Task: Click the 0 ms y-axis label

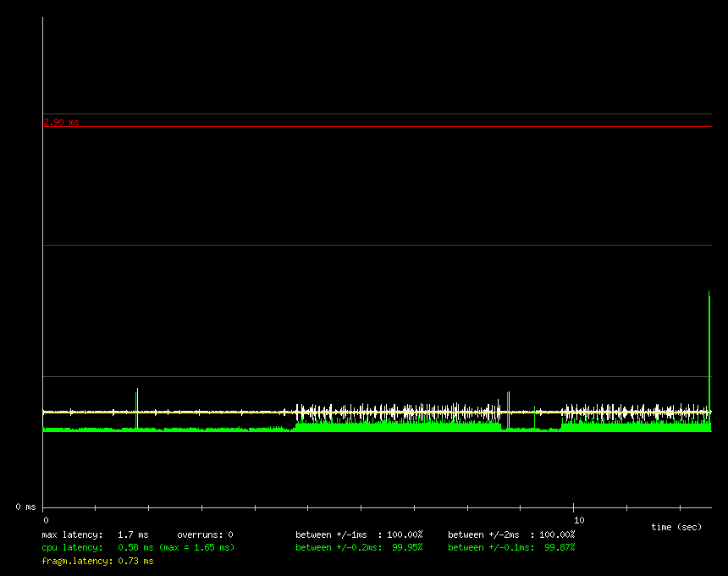Action: click(25, 507)
